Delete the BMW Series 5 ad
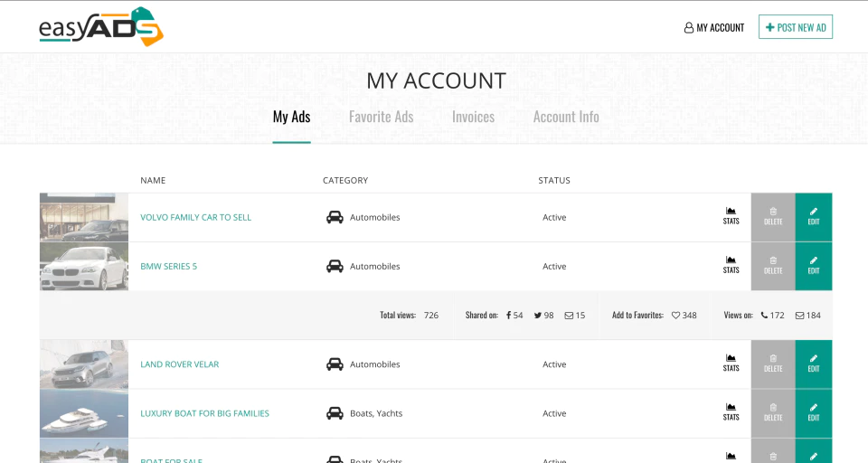Viewport: 868px width, 463px height. coord(773,267)
